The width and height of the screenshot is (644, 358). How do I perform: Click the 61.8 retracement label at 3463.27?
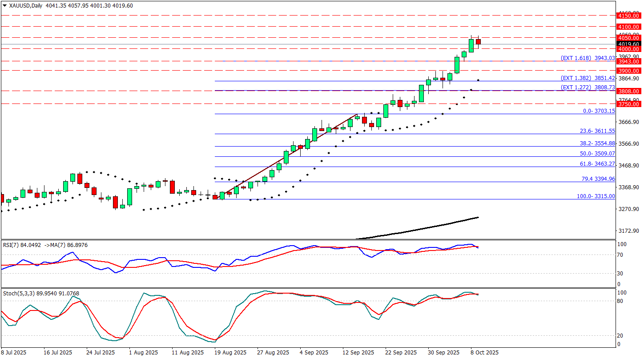(597, 164)
